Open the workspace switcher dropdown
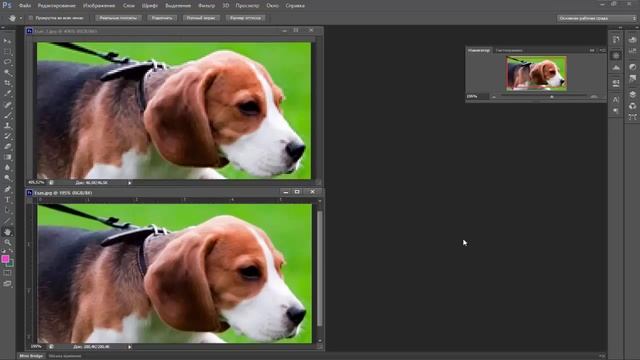This screenshot has height=360, width=640. tap(596, 18)
